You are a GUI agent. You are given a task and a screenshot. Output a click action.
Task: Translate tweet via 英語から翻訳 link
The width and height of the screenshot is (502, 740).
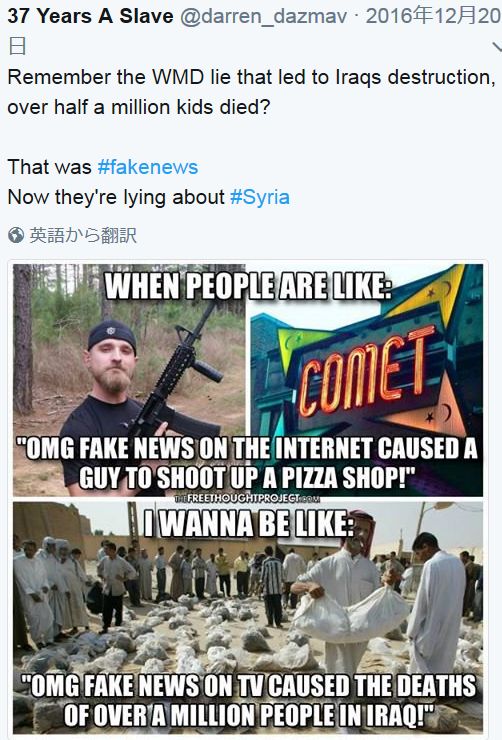click(x=83, y=235)
